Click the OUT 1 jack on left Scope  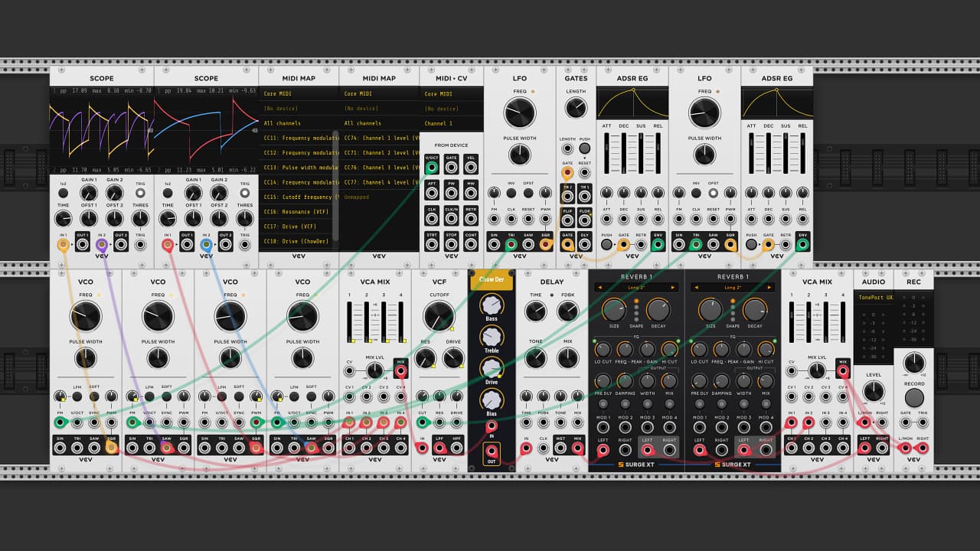click(x=83, y=245)
